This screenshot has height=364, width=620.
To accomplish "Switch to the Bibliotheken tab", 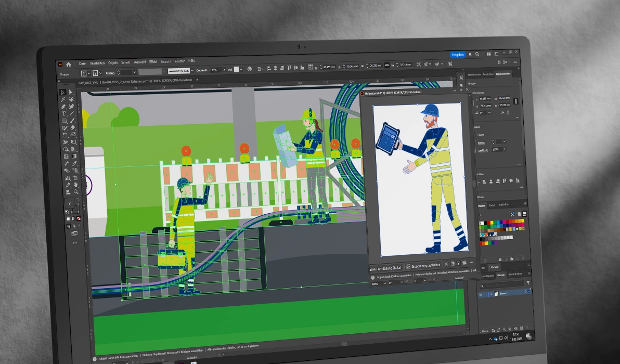I will pos(515,274).
